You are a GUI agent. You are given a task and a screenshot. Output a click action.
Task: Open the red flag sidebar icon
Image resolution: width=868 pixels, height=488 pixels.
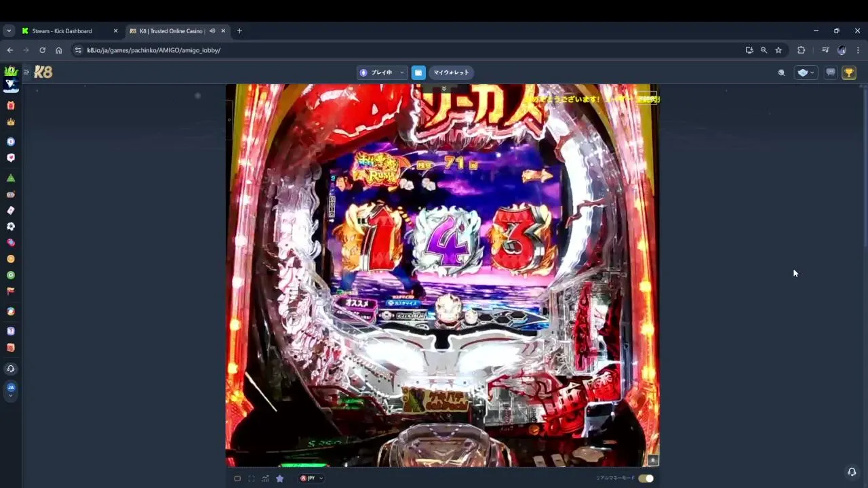pos(10,291)
